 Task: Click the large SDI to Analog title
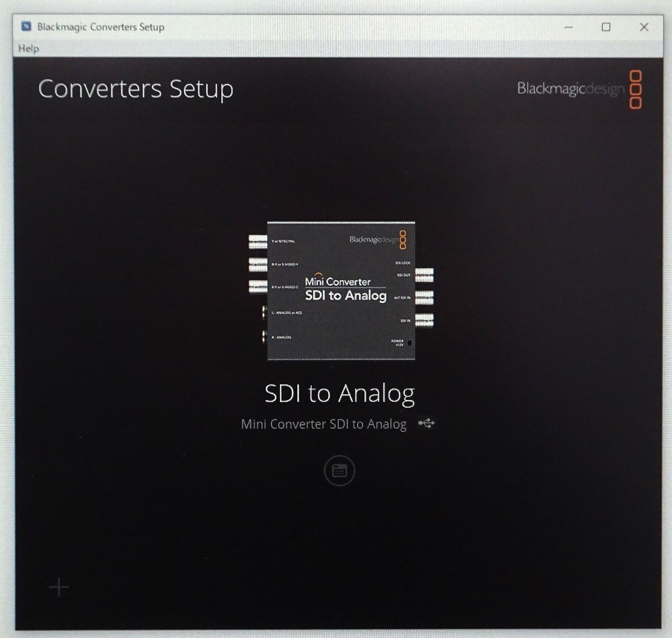[339, 393]
